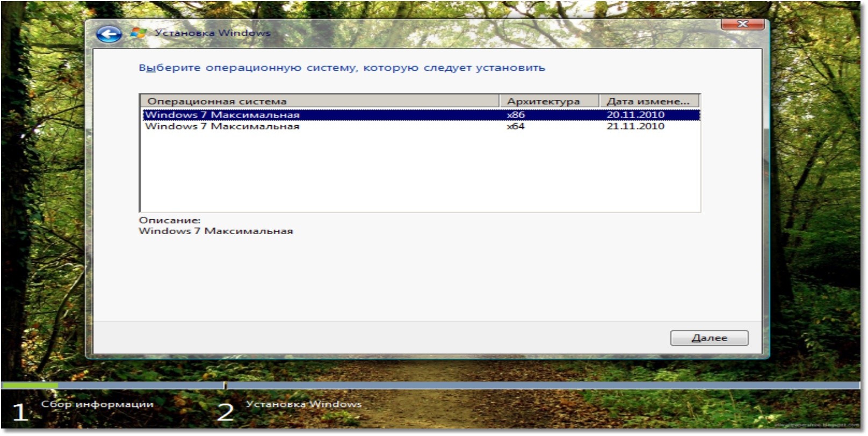Screen dimensions: 868x436
Task: Click the x86 architecture cell
Action: click(x=516, y=115)
